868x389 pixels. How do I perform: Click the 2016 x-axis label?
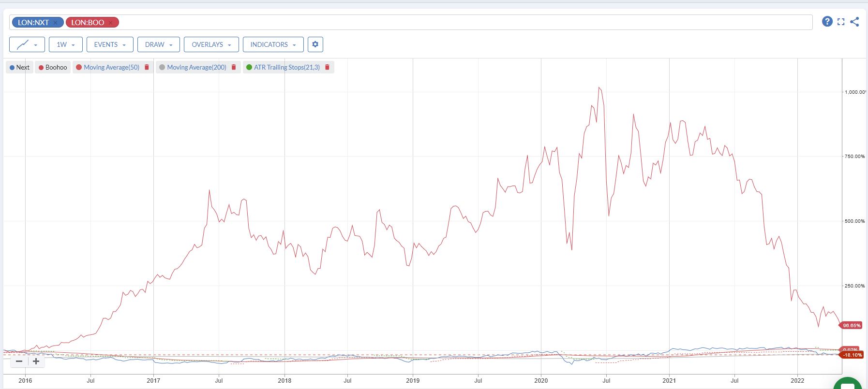(x=25, y=380)
